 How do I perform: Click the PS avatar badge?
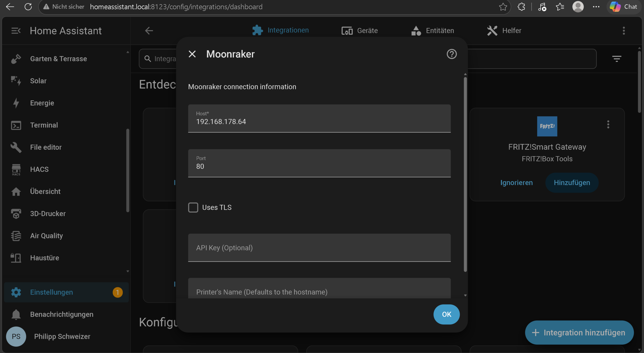[16, 336]
